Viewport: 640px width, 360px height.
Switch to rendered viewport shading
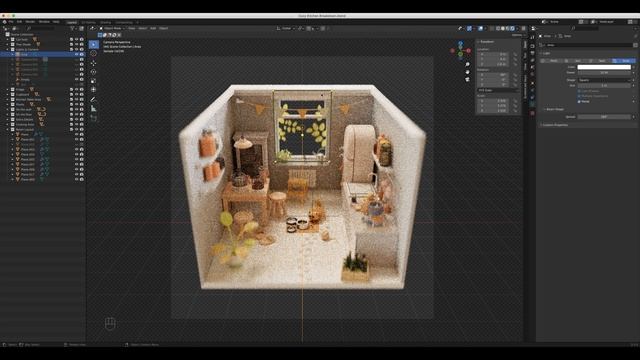click(x=512, y=29)
